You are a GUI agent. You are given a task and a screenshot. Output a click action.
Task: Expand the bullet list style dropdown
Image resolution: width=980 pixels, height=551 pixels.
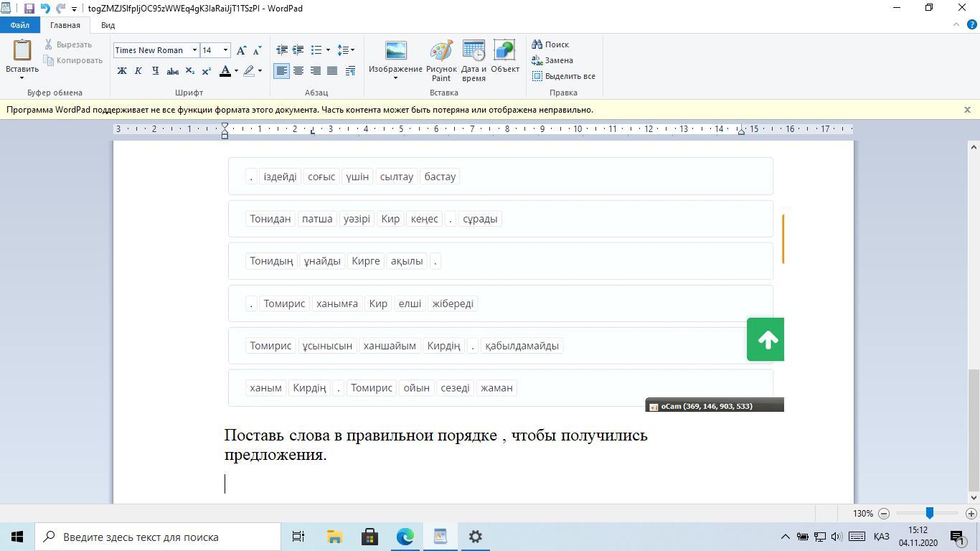(328, 50)
